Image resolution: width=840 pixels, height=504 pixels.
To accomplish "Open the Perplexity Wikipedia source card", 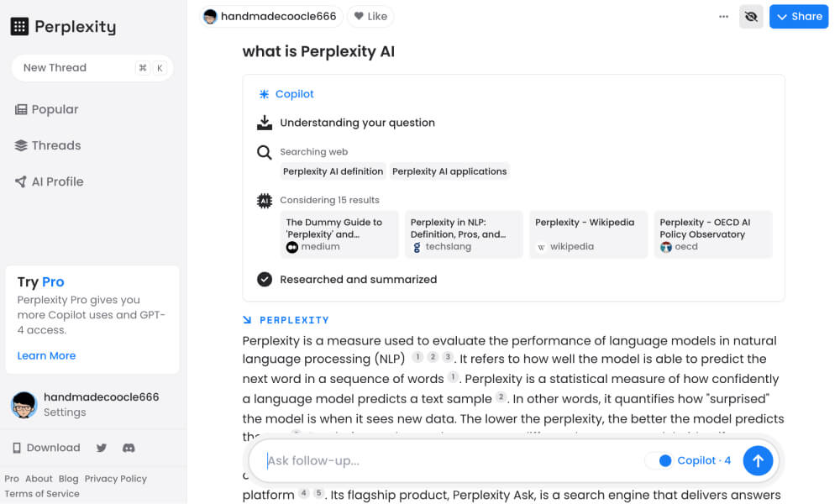I will pos(588,234).
